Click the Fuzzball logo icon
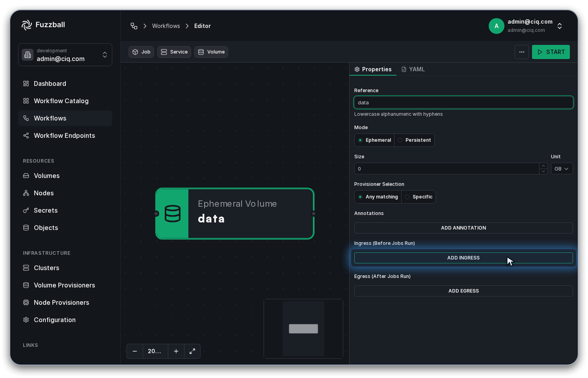Image resolution: width=588 pixels, height=378 pixels. click(x=26, y=25)
